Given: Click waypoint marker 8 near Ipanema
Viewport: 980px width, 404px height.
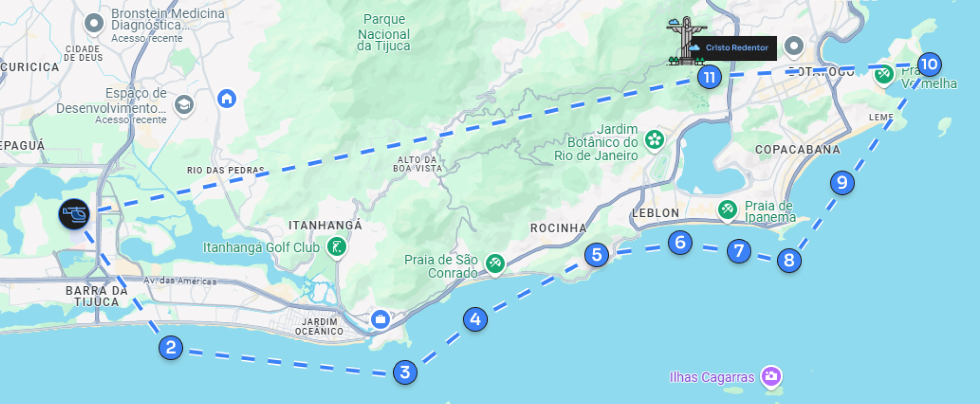Looking at the screenshot, I should click(x=789, y=261).
